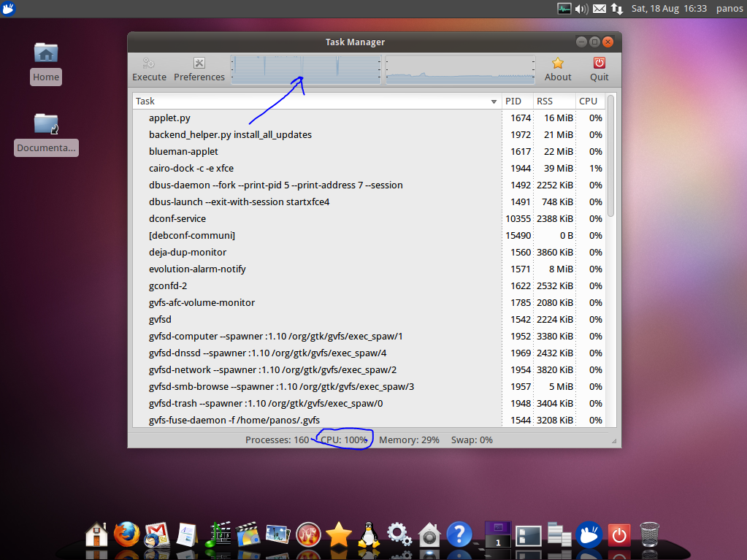Viewport: 747px width, 560px height.
Task: Select the gvfs-fuse-daemon -f /home/panos/.gvfs process
Action: 369,419
